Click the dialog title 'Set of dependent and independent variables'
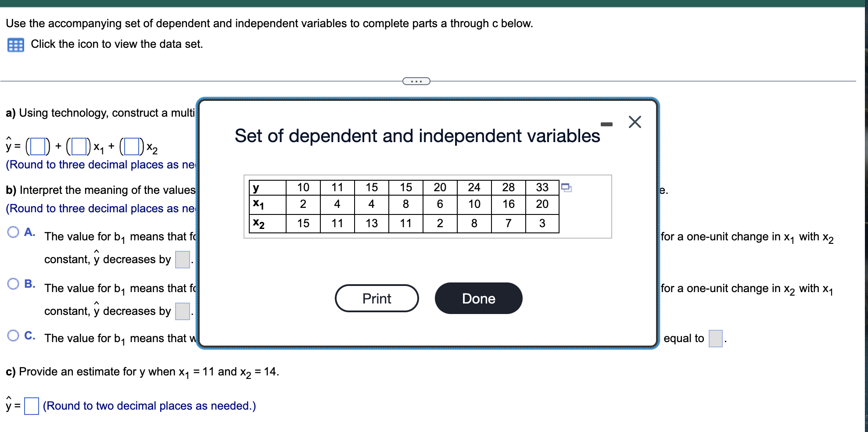This screenshot has height=432, width=868. (417, 136)
